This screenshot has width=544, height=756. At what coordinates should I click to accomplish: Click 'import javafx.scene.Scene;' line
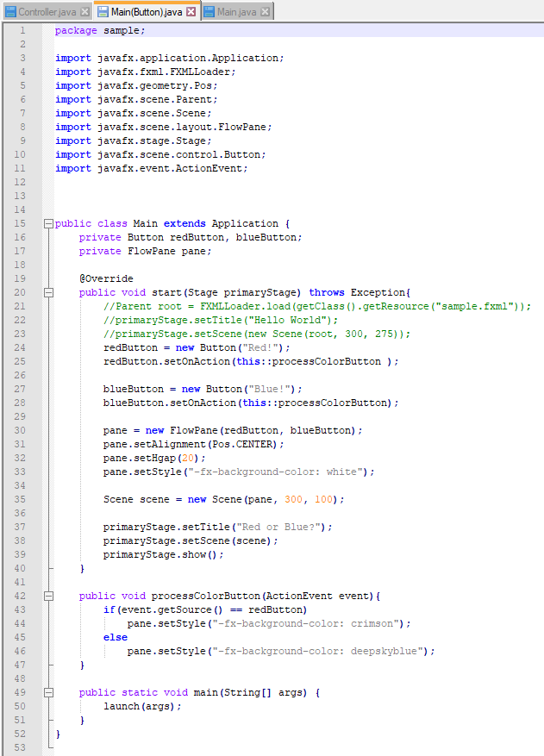pos(133,114)
